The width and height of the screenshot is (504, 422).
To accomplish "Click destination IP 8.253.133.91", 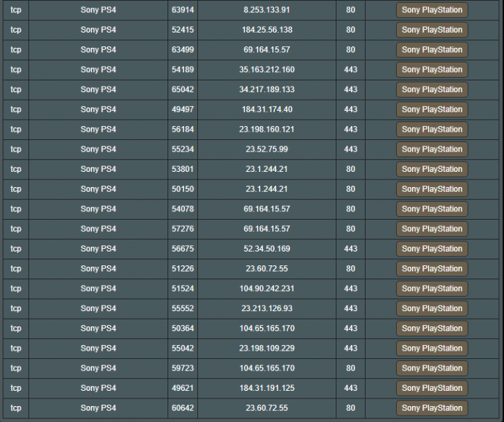I will click(267, 10).
